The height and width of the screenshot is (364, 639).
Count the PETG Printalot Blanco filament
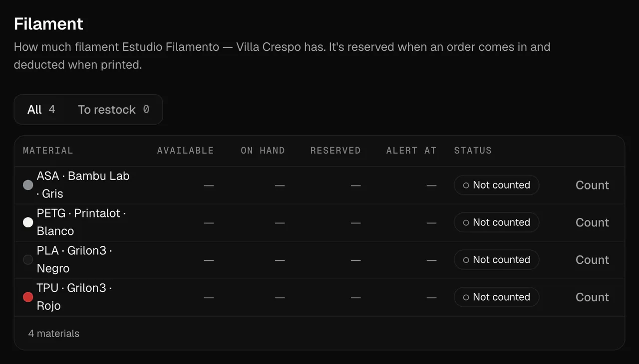(x=592, y=222)
